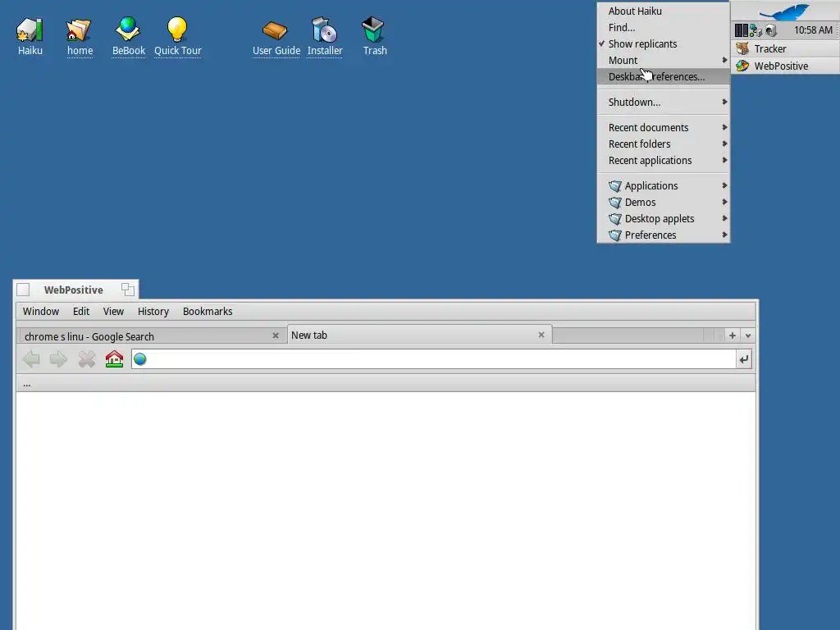Image resolution: width=840 pixels, height=630 pixels.
Task: Expand Recent documents submenu
Action: tap(663, 127)
